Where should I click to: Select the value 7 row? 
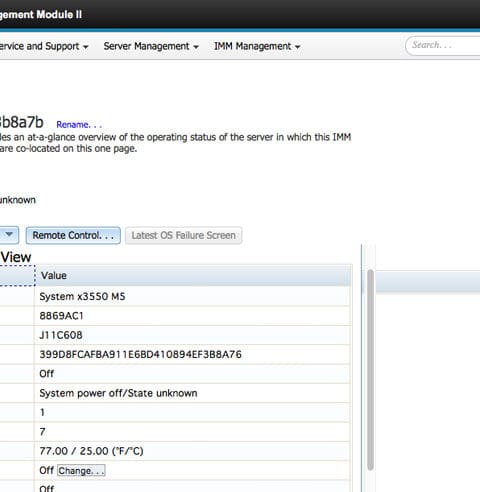click(x=193, y=432)
